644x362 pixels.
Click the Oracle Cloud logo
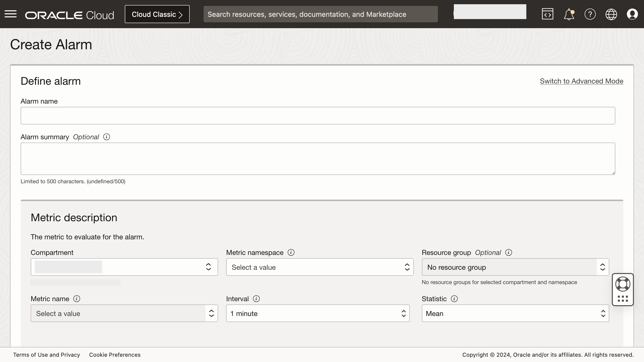tap(69, 15)
